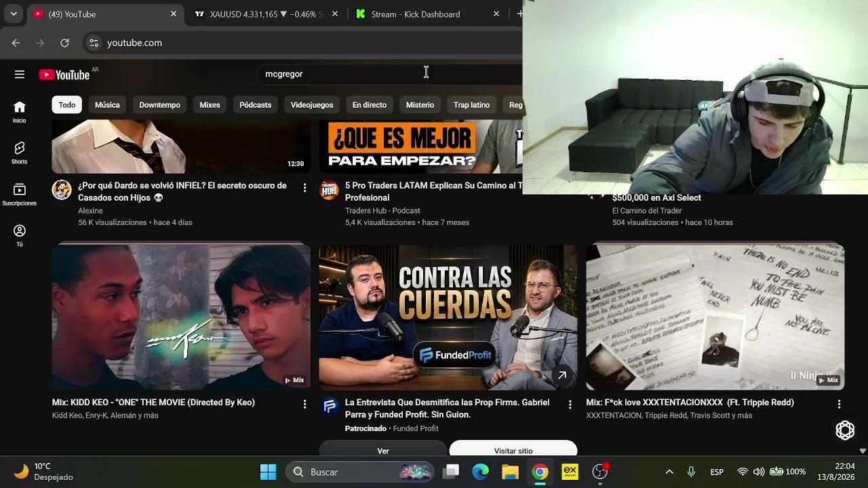
Task: Open the F*ck love XXXTENTACION mix title
Action: point(690,403)
